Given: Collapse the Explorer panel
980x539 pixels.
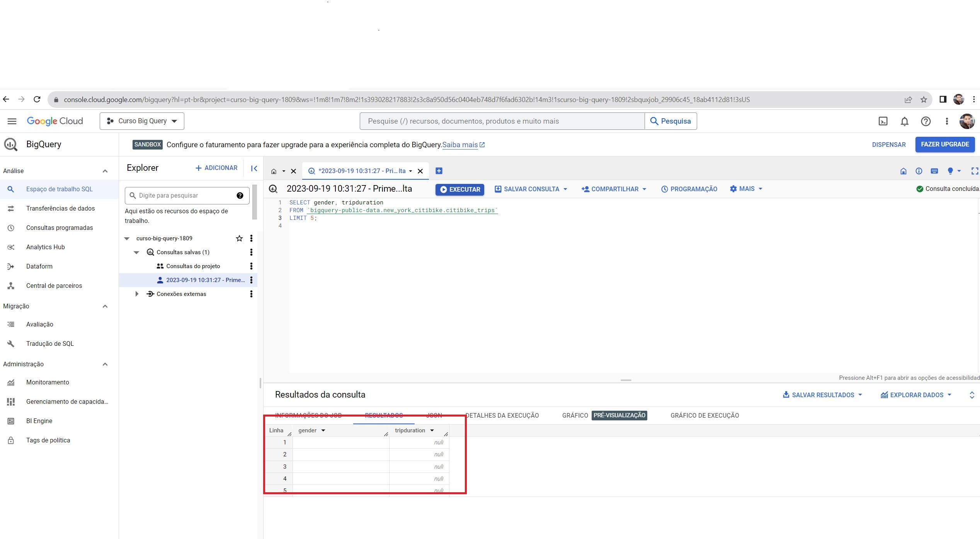Looking at the screenshot, I should click(254, 168).
